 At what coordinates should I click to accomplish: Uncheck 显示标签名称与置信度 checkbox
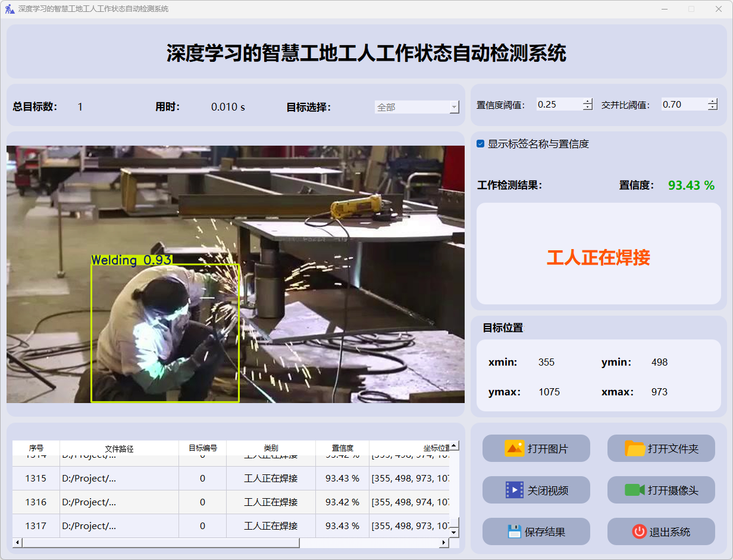(481, 144)
